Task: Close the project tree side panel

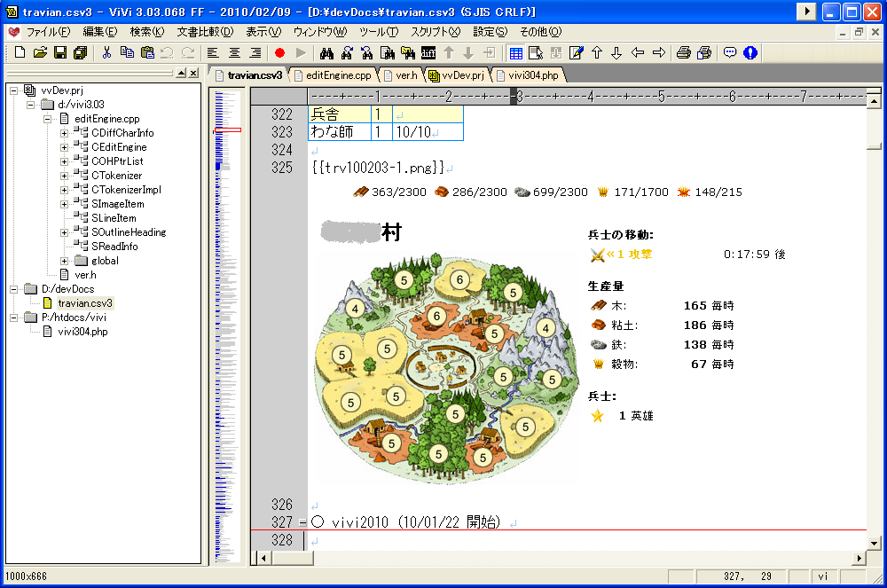Action: coord(193,73)
